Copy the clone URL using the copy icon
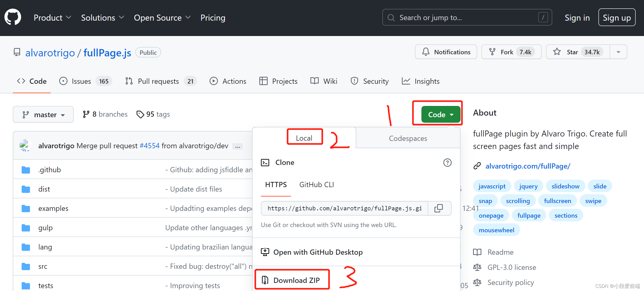This screenshot has width=644, height=291. coord(439,208)
